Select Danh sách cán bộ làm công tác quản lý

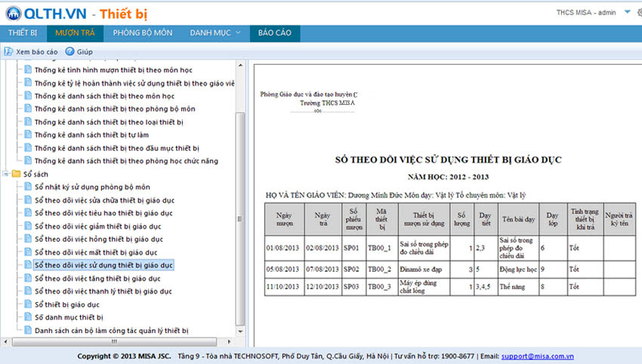(111, 330)
